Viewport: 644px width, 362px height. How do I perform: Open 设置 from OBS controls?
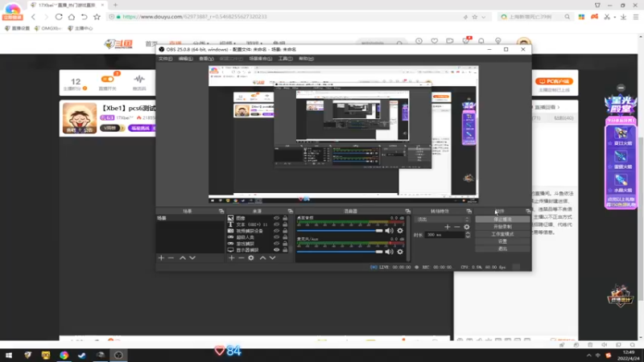pyautogui.click(x=502, y=241)
